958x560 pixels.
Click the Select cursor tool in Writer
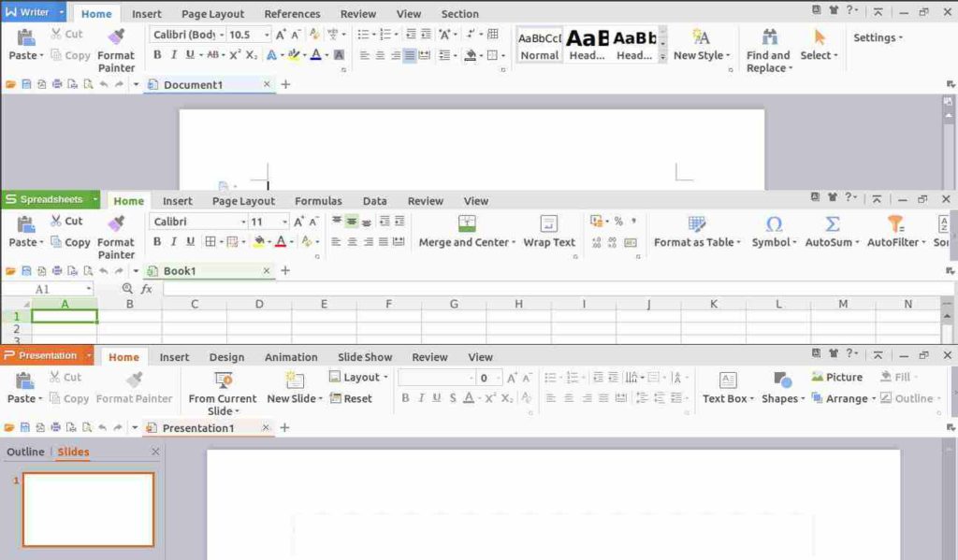point(819,45)
